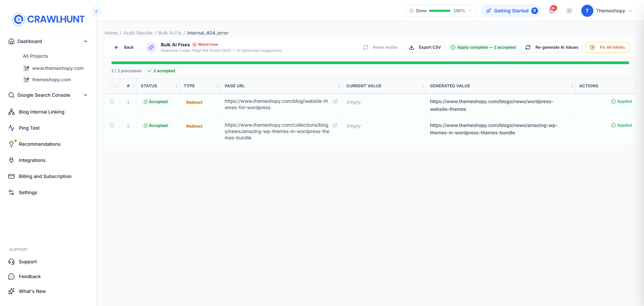Image resolution: width=644 pixels, height=306 pixels.
Task: Select www.themeshopy.com project
Action: coord(58,68)
